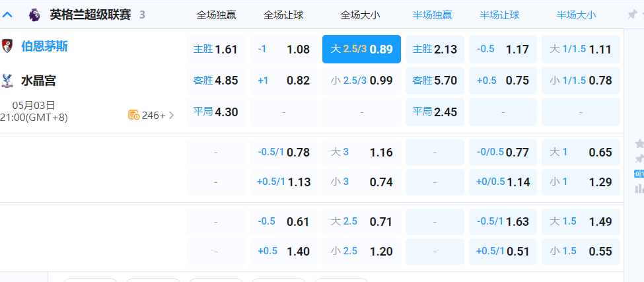Click the Premier League lion logo
The width and height of the screenshot is (644, 282).
click(34, 15)
